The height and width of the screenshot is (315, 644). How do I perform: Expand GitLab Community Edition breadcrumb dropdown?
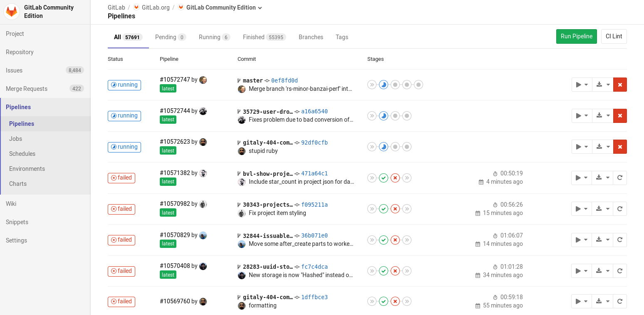tap(260, 8)
